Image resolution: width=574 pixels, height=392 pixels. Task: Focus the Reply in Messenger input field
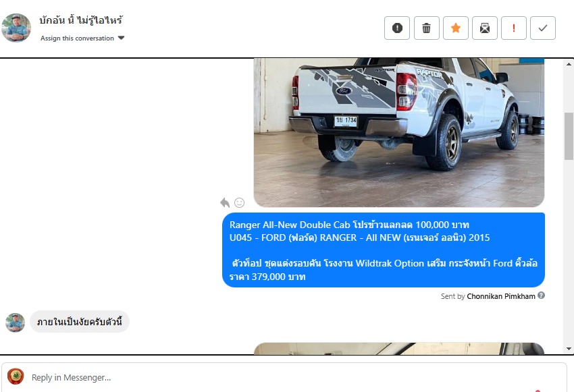click(x=284, y=377)
